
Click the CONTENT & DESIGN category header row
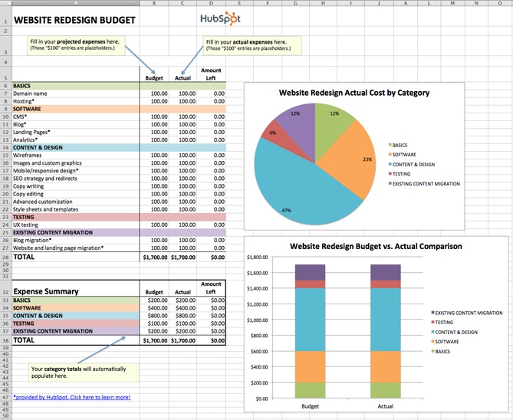click(x=75, y=147)
